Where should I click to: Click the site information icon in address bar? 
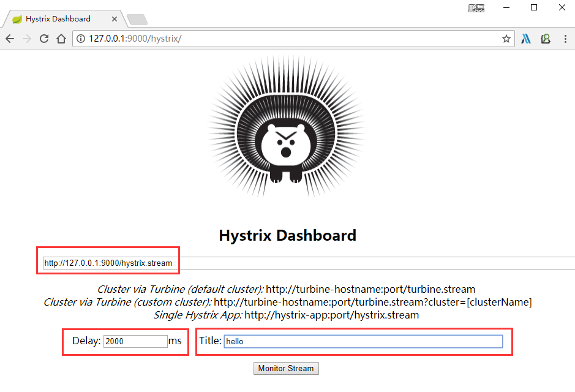click(80, 38)
